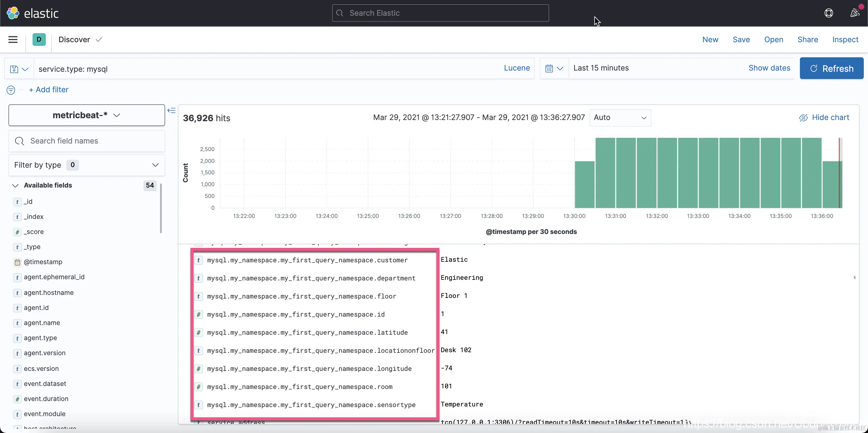Screen dimensions: 868x433
Task: Open the calendar quick date menu
Action: coord(554,68)
